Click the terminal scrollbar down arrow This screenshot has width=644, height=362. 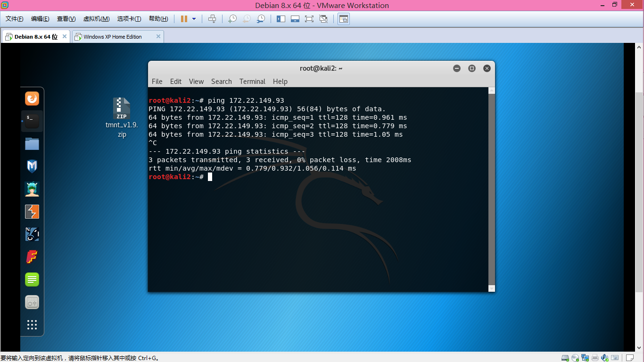[492, 288]
